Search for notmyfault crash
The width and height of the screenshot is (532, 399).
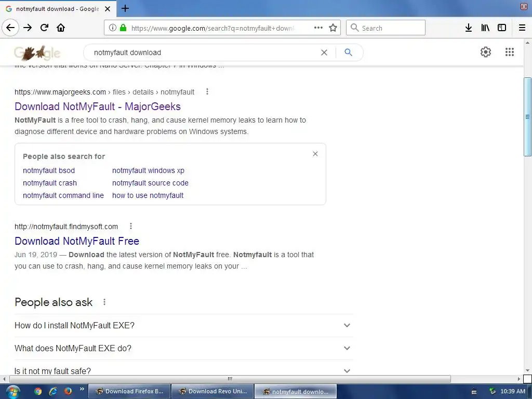point(49,183)
